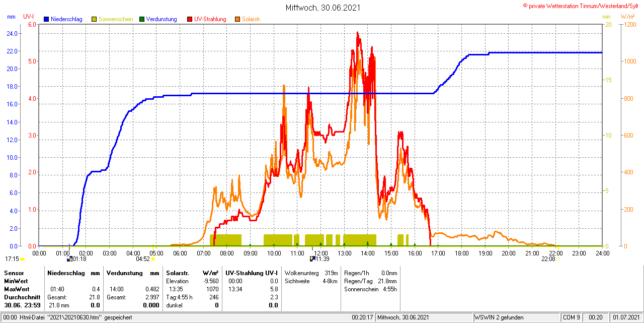Click the sun marker next to 22:08

pyautogui.click(x=559, y=259)
